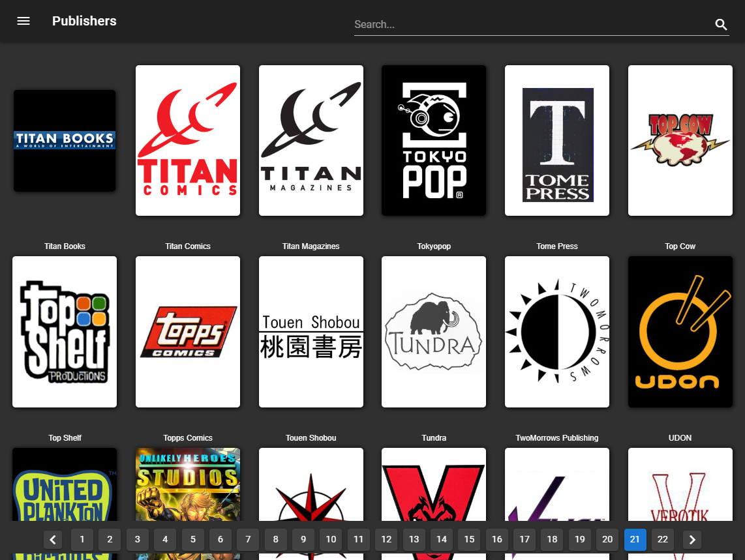Viewport: 745px width, 560px height.
Task: Click the search magnifier icon
Action: click(721, 24)
